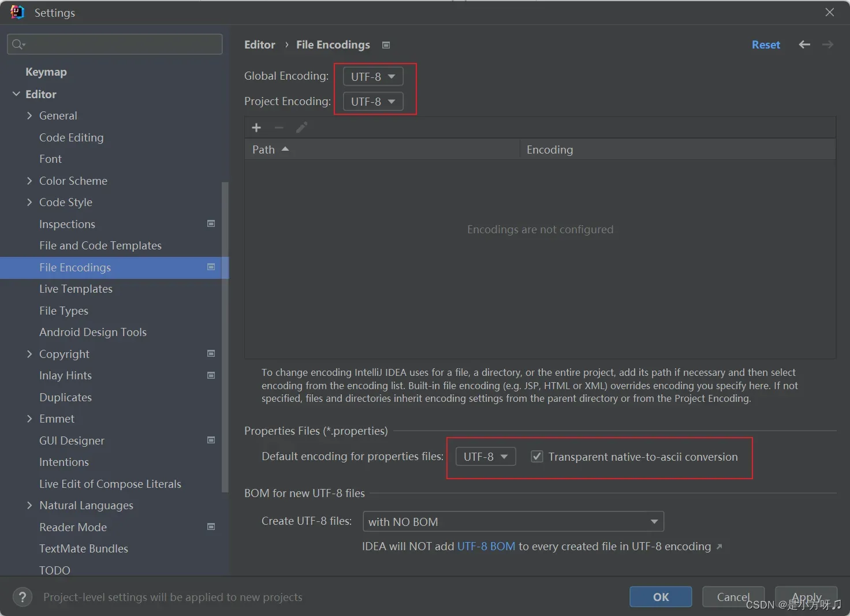The image size is (850, 616).
Task: Click the external link arrow after BOM note
Action: (719, 547)
